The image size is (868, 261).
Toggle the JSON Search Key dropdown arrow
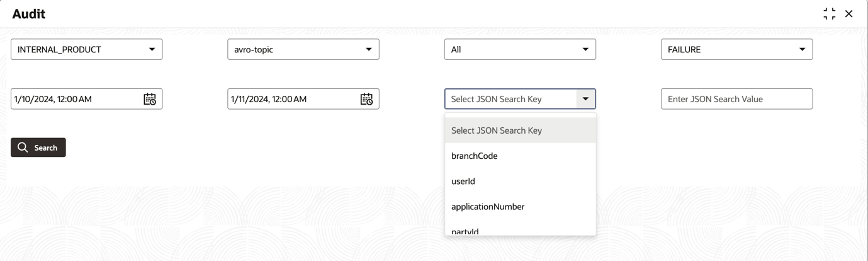click(585, 99)
